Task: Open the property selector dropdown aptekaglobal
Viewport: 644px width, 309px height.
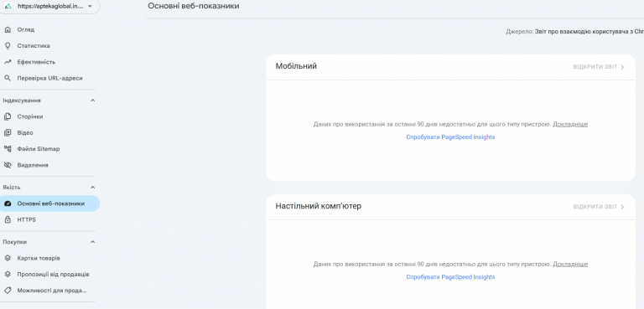Action: click(x=49, y=6)
